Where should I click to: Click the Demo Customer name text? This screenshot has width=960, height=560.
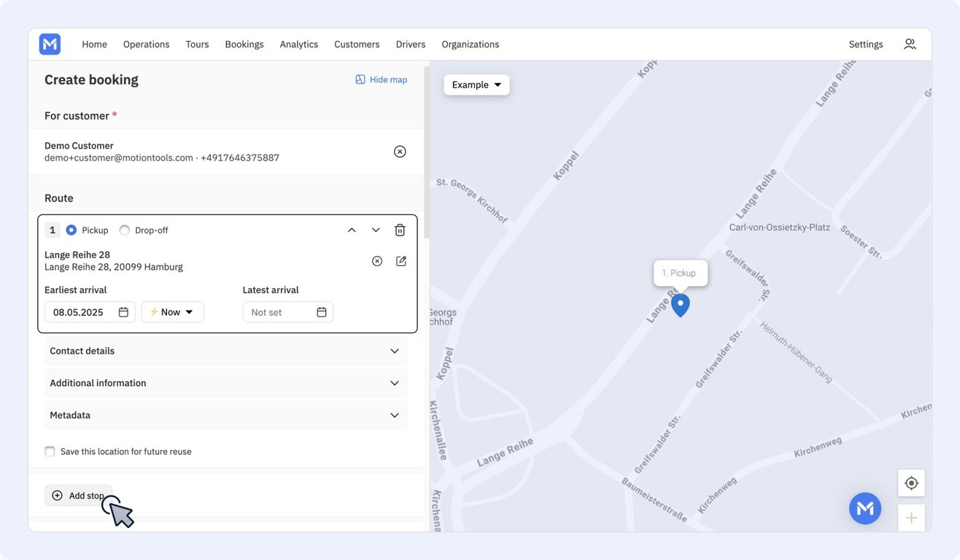(79, 146)
